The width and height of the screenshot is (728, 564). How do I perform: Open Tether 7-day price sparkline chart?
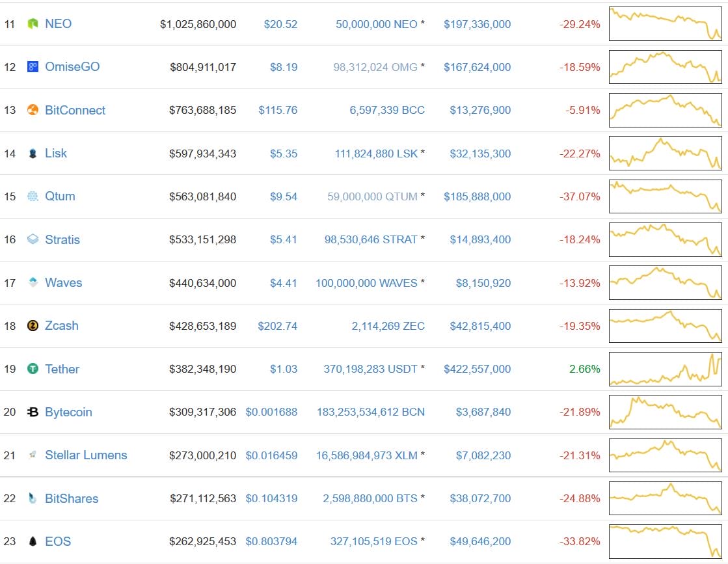click(665, 369)
